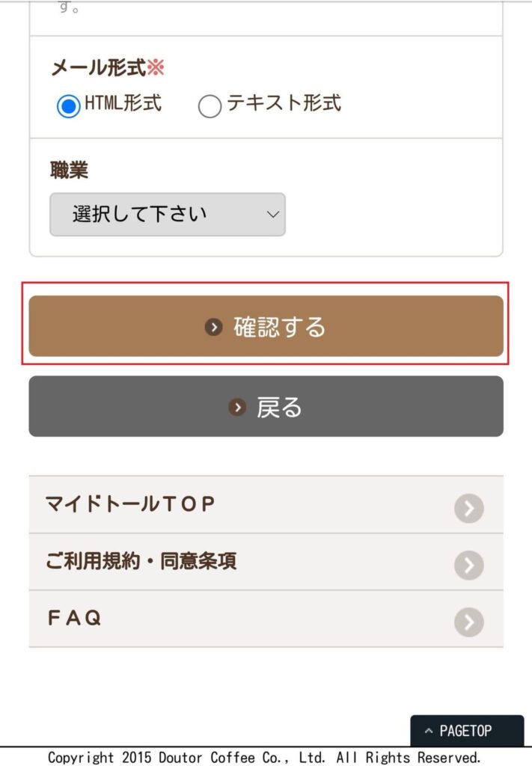Click the HTML形式 label text
Viewport: 532px width, 766px height.
pos(123,103)
